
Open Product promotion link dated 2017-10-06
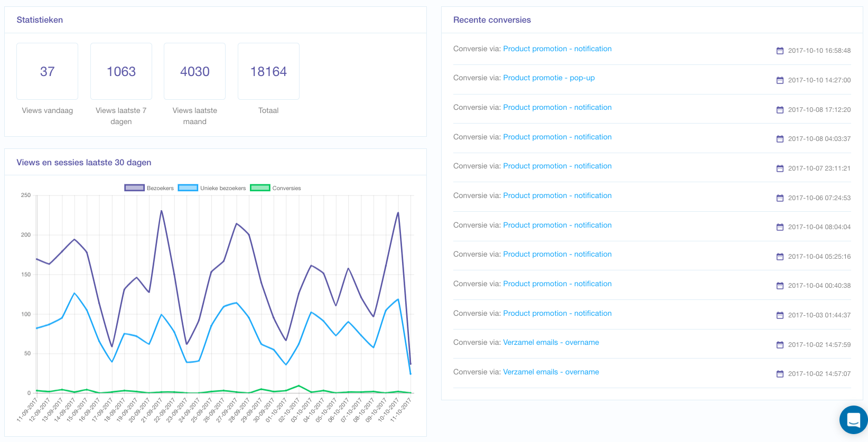(557, 195)
